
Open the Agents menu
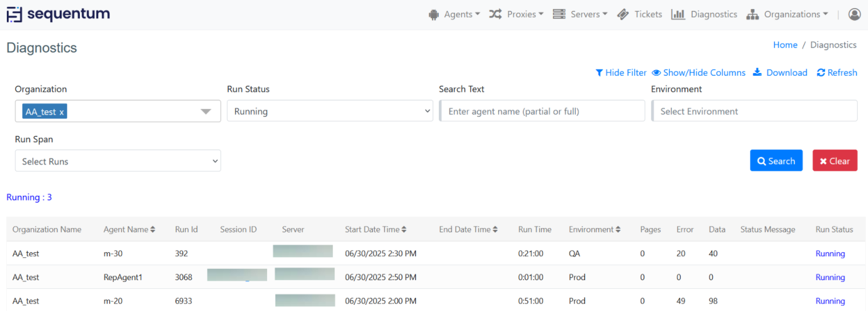pos(454,14)
